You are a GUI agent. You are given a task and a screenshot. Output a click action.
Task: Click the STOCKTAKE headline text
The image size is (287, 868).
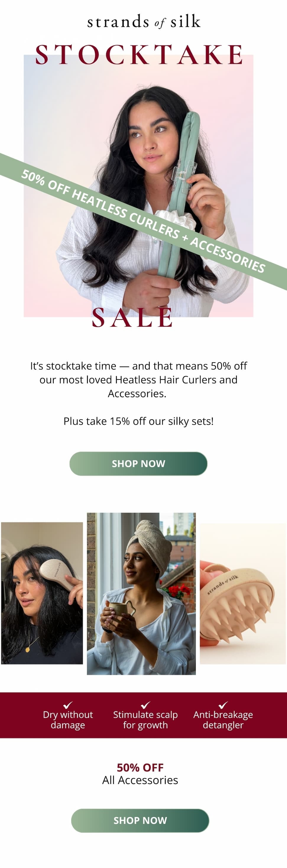click(x=139, y=54)
